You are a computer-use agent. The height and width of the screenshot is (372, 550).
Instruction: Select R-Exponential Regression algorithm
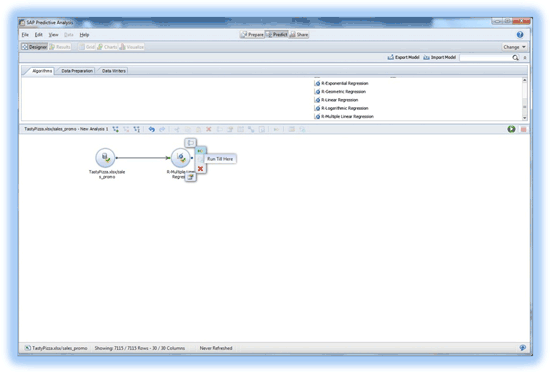coord(342,83)
